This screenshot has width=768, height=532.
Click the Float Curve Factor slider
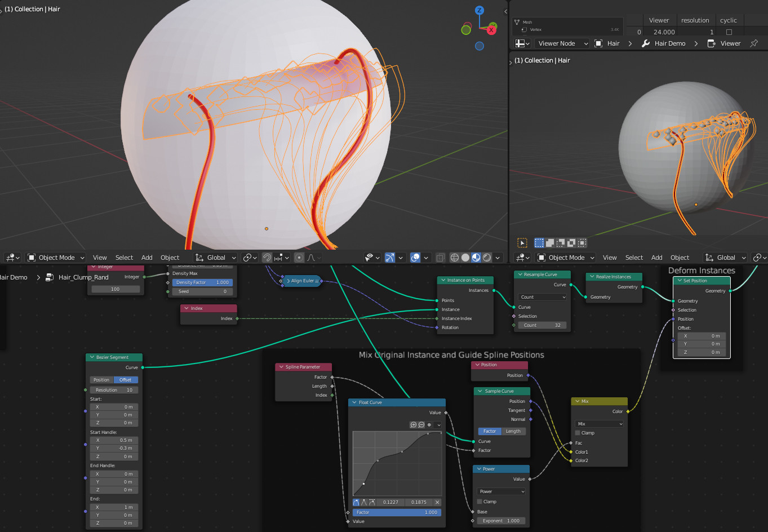(x=397, y=512)
